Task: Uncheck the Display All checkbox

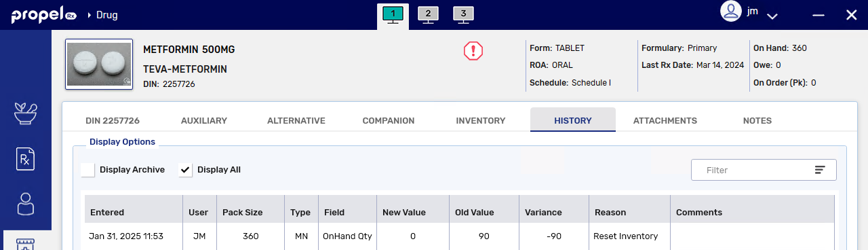Action: tap(185, 170)
